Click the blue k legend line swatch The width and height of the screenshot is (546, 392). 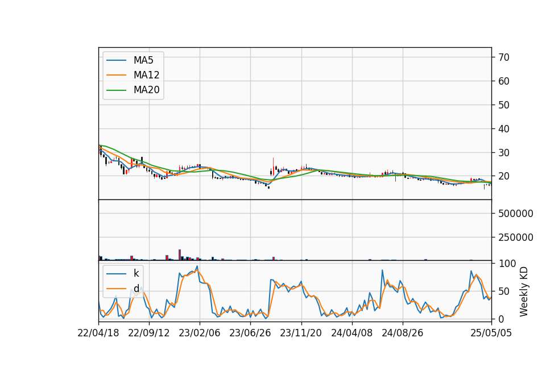116,274
